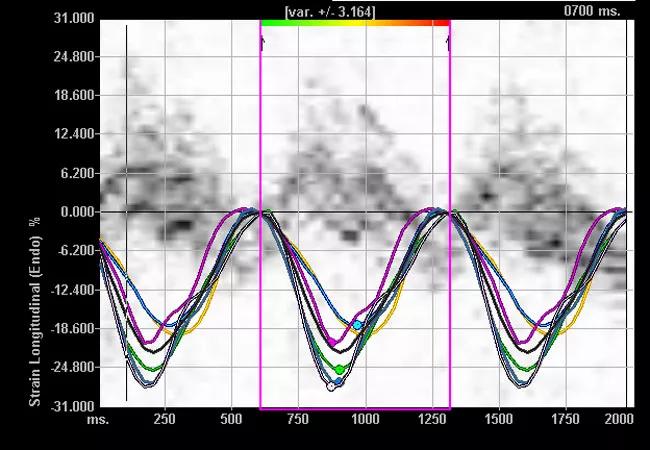The width and height of the screenshot is (650, 450).
Task: Click the left cycle boundary tick marker
Action: pos(262,42)
